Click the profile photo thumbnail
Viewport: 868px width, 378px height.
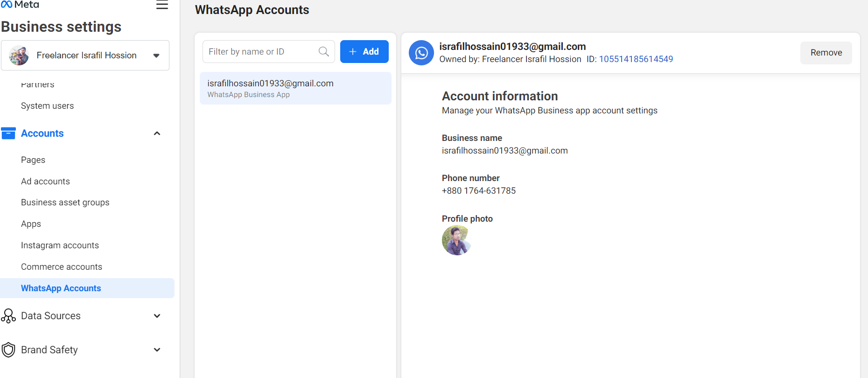[456, 240]
